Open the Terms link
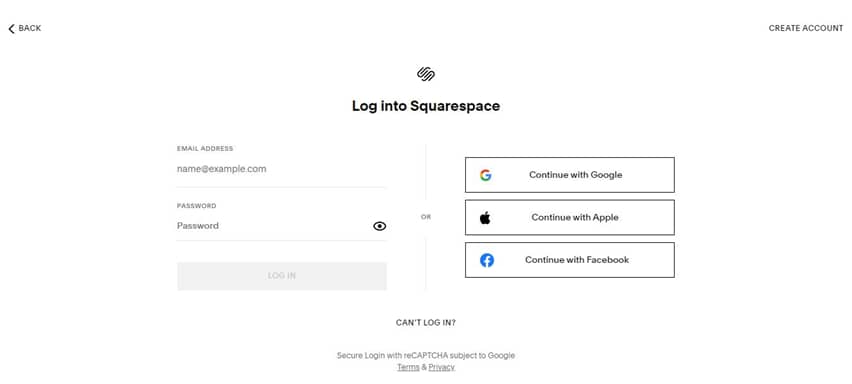Screen dimensions: 852x384 coord(408,368)
